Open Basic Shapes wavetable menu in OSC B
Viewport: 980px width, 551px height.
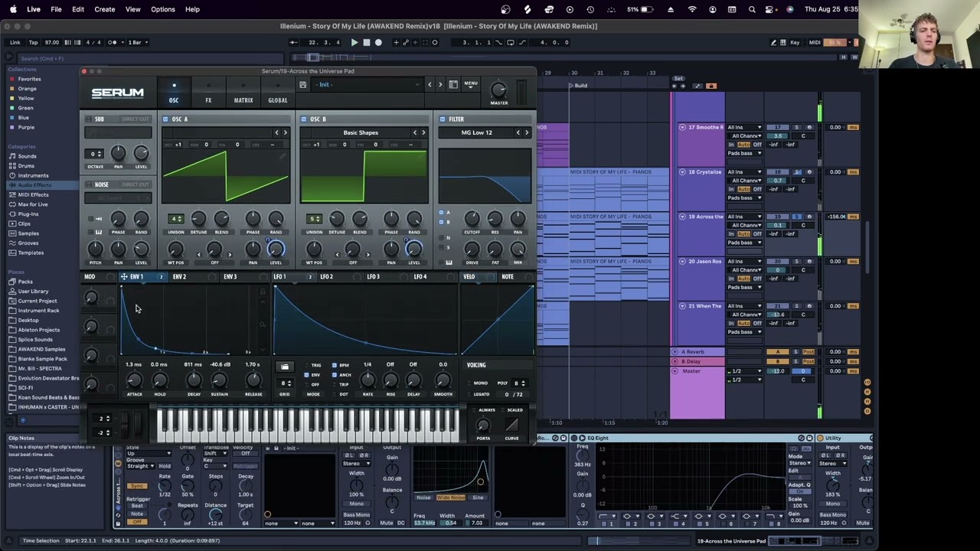pos(361,132)
